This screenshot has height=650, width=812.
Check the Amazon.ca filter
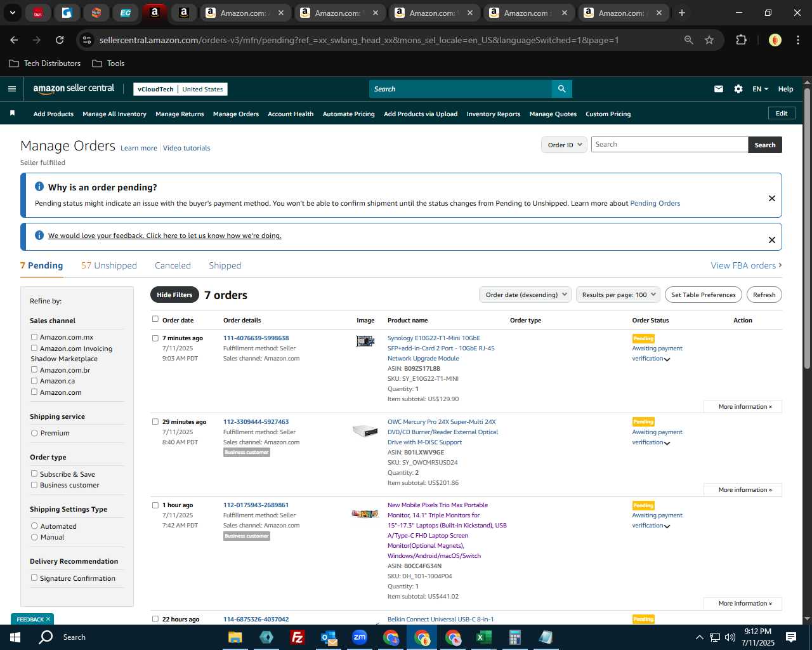point(34,380)
